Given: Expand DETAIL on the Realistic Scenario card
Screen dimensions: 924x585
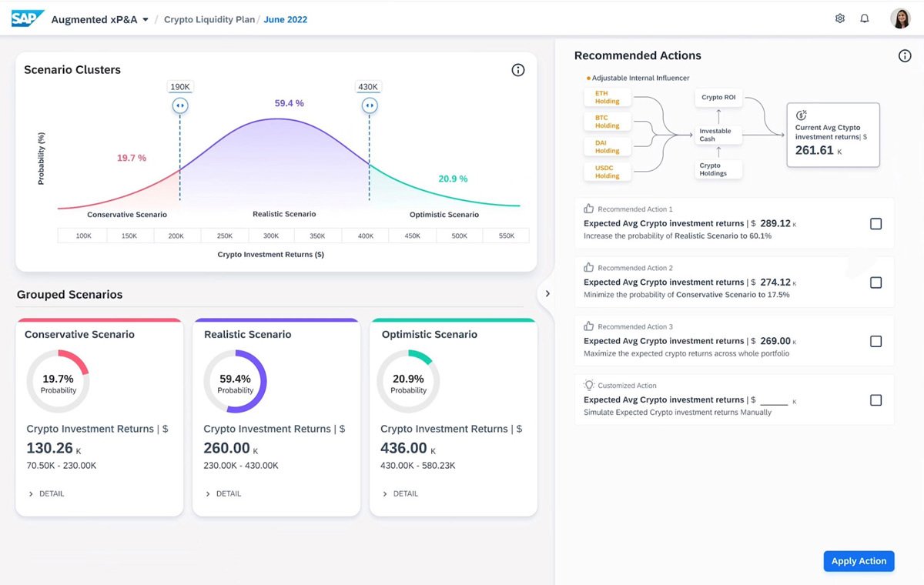Looking at the screenshot, I should point(226,493).
